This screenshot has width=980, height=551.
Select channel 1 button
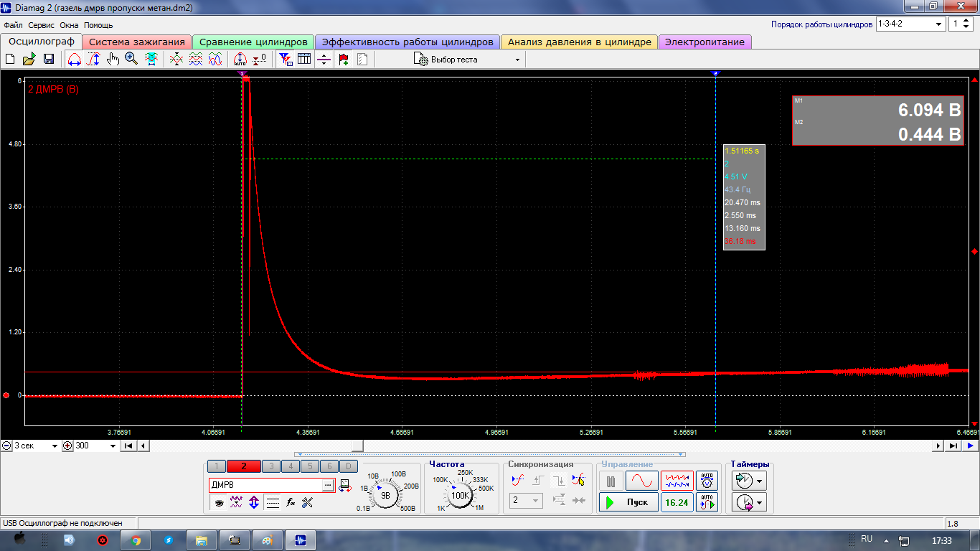[x=217, y=466]
